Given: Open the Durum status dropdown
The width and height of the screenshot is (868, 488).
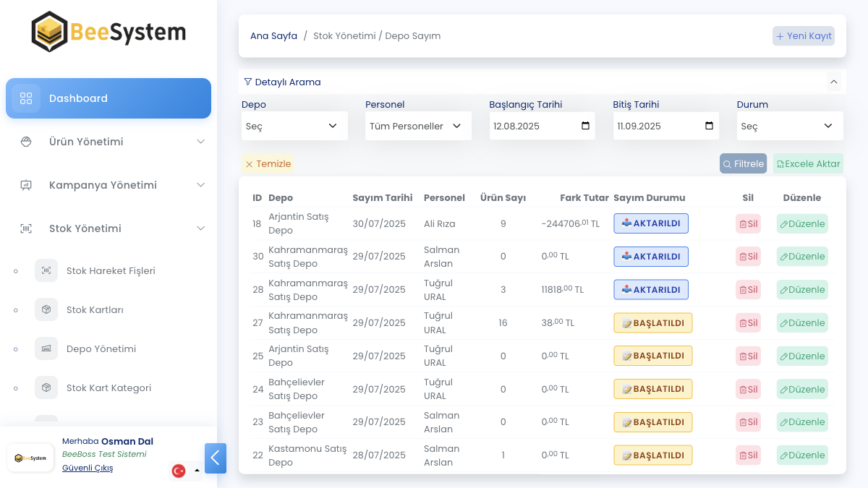Looking at the screenshot, I should (790, 126).
